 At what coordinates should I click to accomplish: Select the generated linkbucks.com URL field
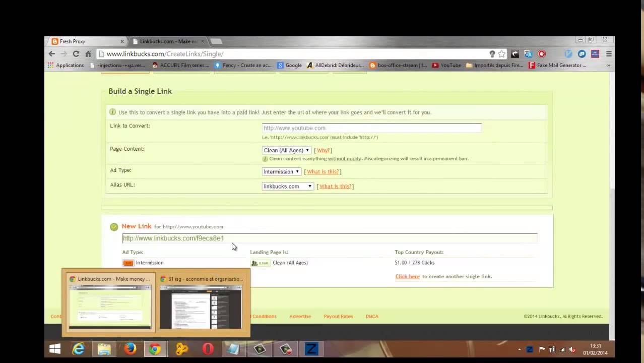[330, 238]
